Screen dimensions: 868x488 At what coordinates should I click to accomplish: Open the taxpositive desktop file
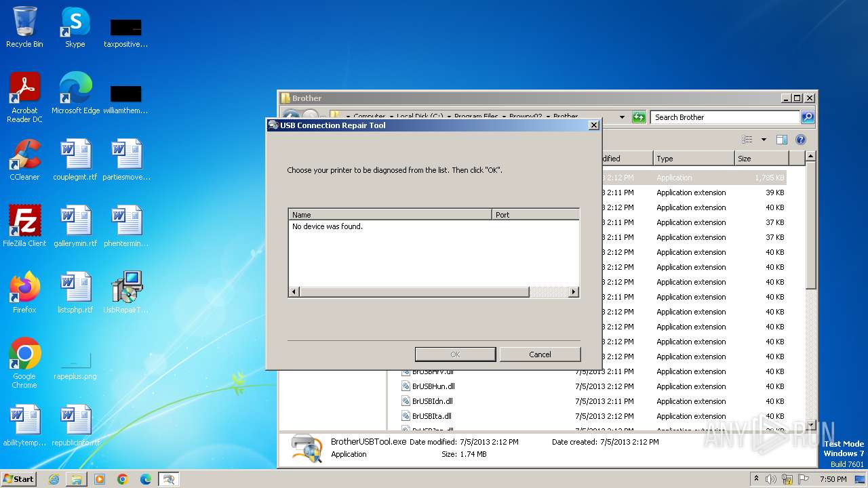[125, 33]
